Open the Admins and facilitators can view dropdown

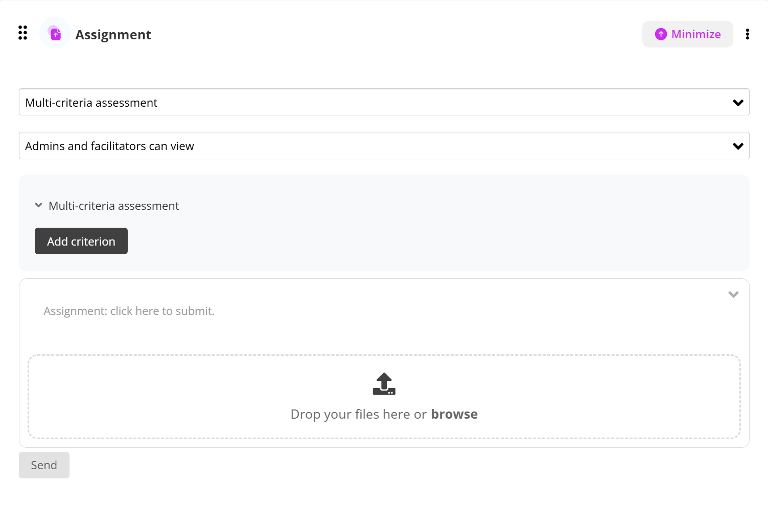pyautogui.click(x=378, y=147)
